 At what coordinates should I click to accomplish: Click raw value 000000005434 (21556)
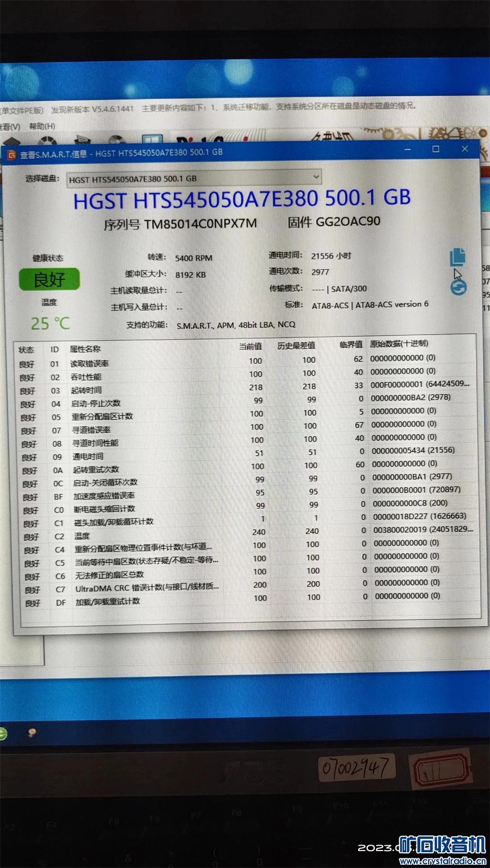(413, 450)
